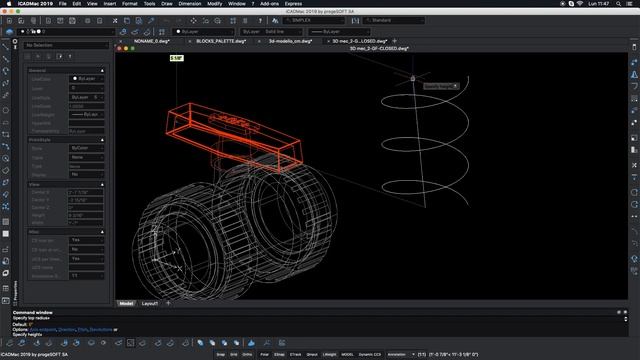Click the Properties vertical panel label
This screenshot has height=360, width=640.
click(x=16, y=290)
